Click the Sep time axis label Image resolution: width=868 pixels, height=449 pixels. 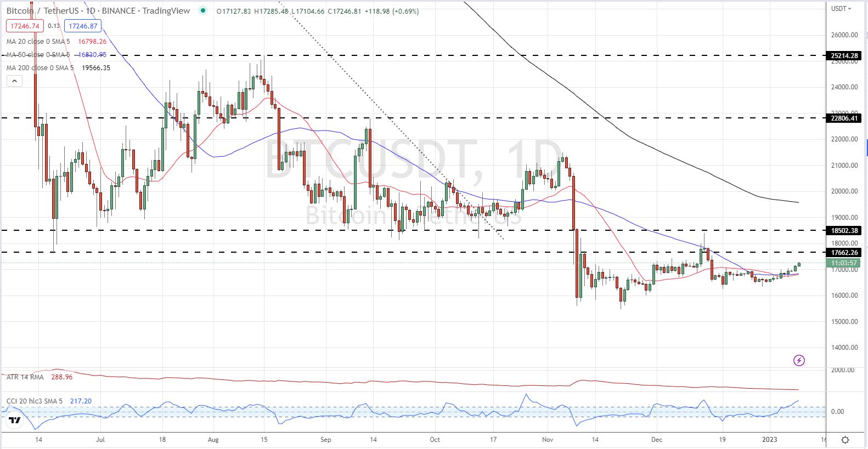(326, 440)
